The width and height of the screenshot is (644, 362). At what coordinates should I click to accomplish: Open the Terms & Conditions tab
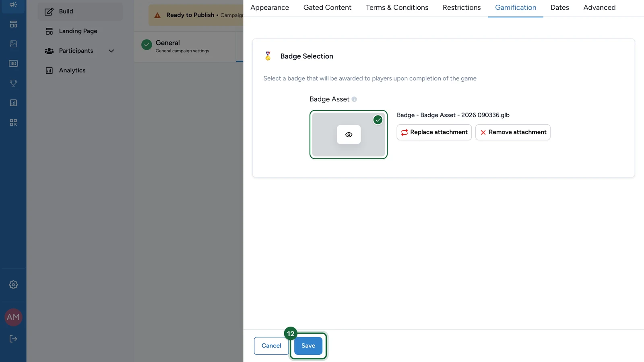(x=397, y=8)
